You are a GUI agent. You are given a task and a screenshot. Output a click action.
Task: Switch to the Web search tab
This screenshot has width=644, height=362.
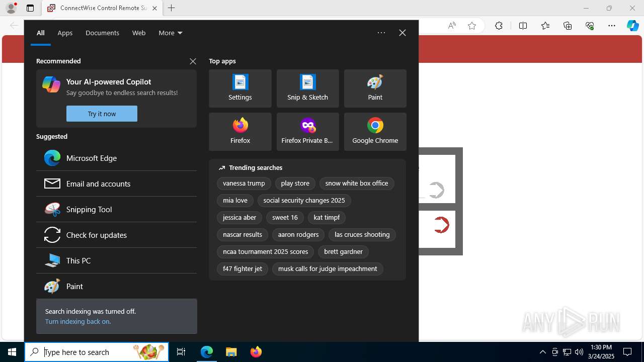coord(139,33)
